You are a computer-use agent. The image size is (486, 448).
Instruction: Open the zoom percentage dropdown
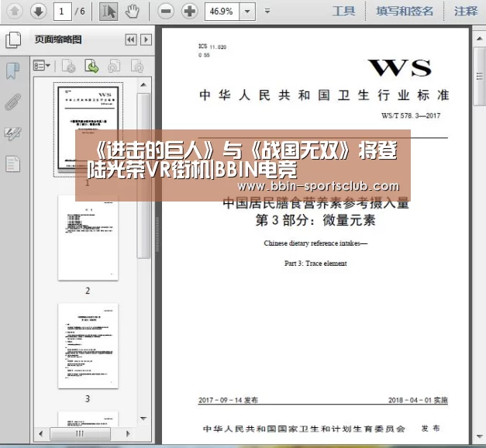[247, 12]
